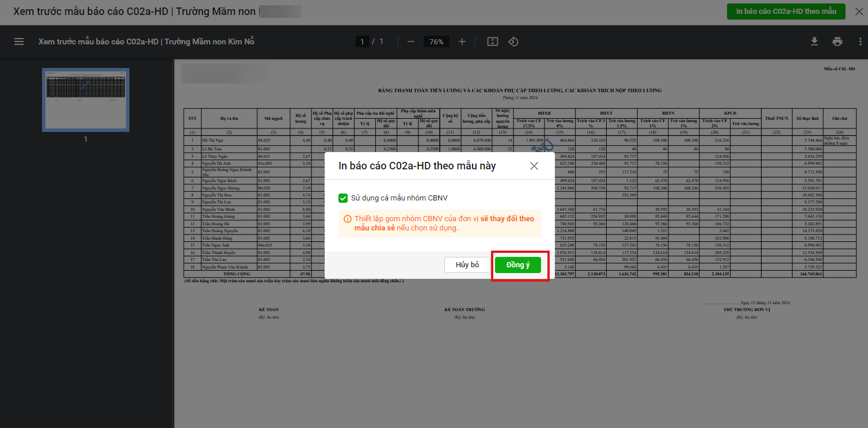Confirm with the Đồng ý button
Screen dimensions: 868x428
pos(517,265)
